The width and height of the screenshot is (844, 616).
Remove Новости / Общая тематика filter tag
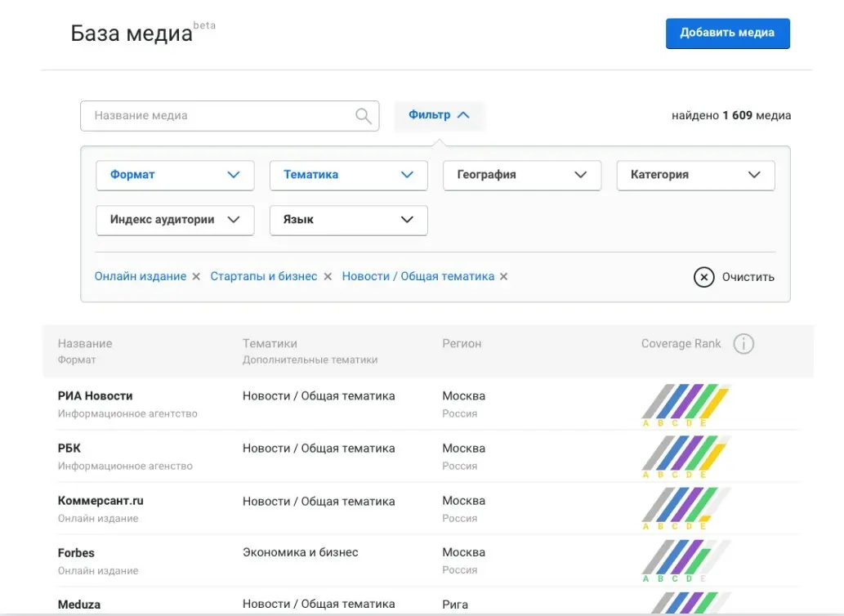[504, 276]
